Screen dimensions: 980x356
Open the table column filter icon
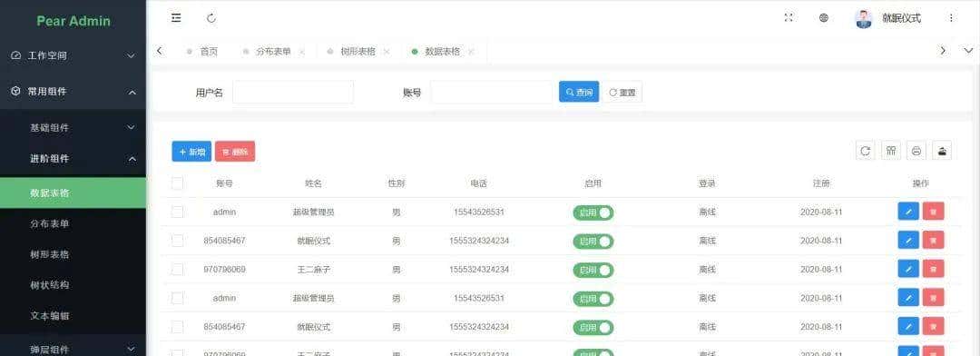(891, 150)
